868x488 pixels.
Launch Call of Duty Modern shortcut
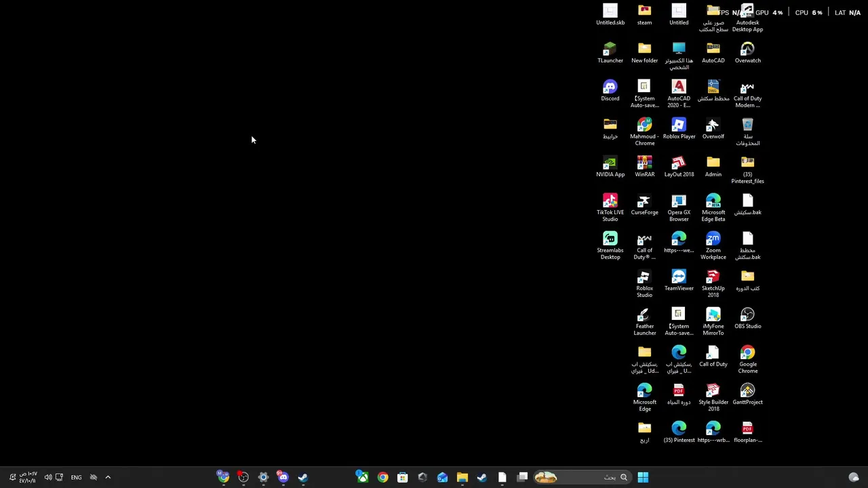(747, 94)
